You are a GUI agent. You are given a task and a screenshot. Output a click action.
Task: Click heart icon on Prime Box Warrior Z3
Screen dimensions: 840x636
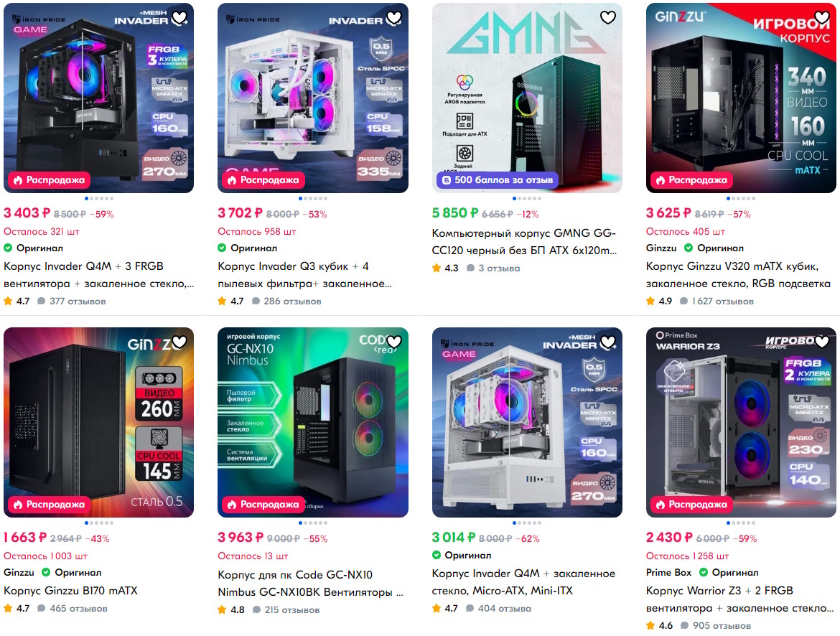point(822,342)
